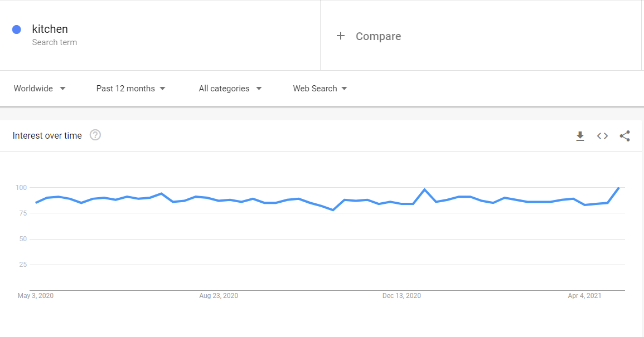Click the Aug 23, 2020 axis label
Viewport: 644px width, 337px height.
[219, 296]
